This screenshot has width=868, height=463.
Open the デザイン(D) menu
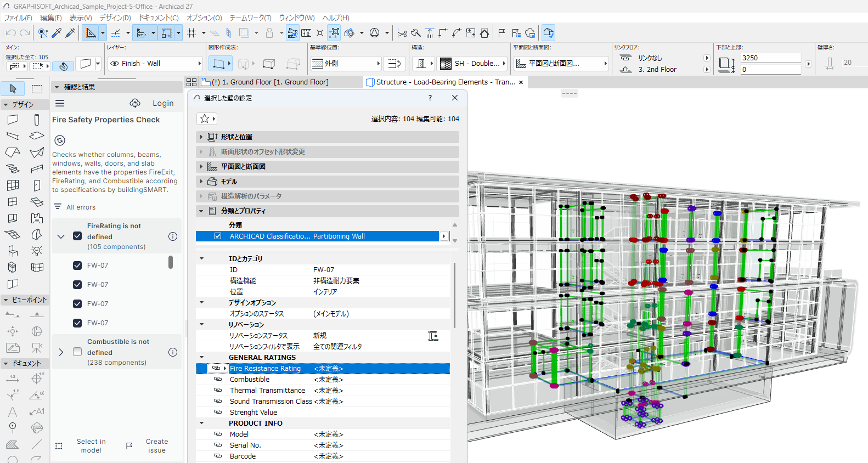click(115, 18)
